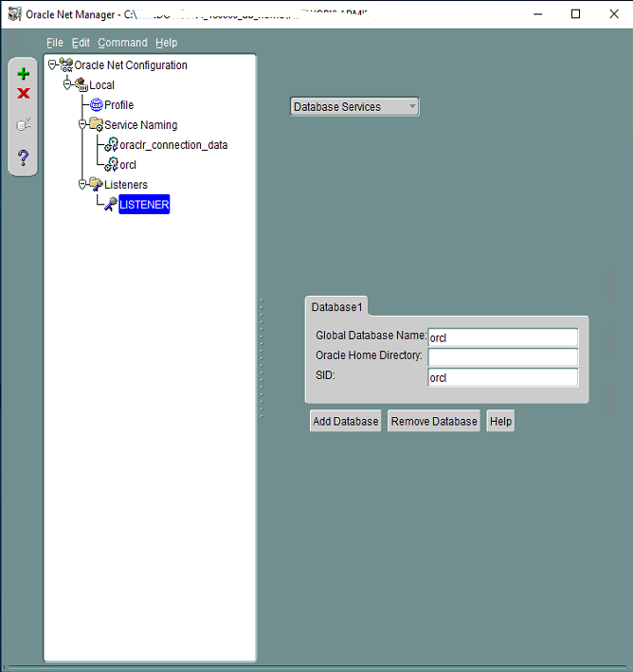Viewport: 633px width, 672px height.
Task: Select the Local tree item
Action: 102,85
